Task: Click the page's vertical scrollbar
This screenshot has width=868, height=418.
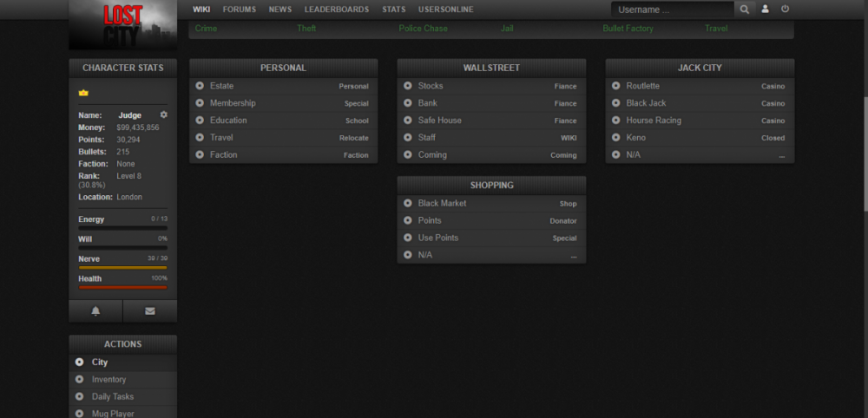Action: point(864,130)
